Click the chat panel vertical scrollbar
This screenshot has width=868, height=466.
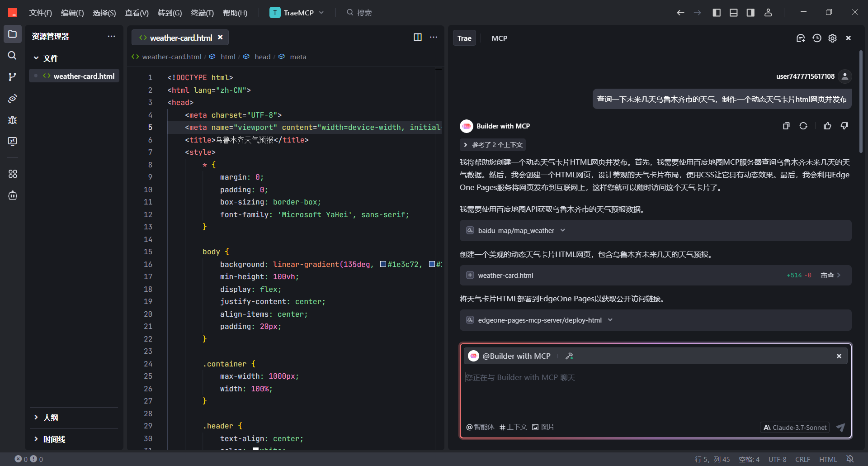click(x=861, y=102)
